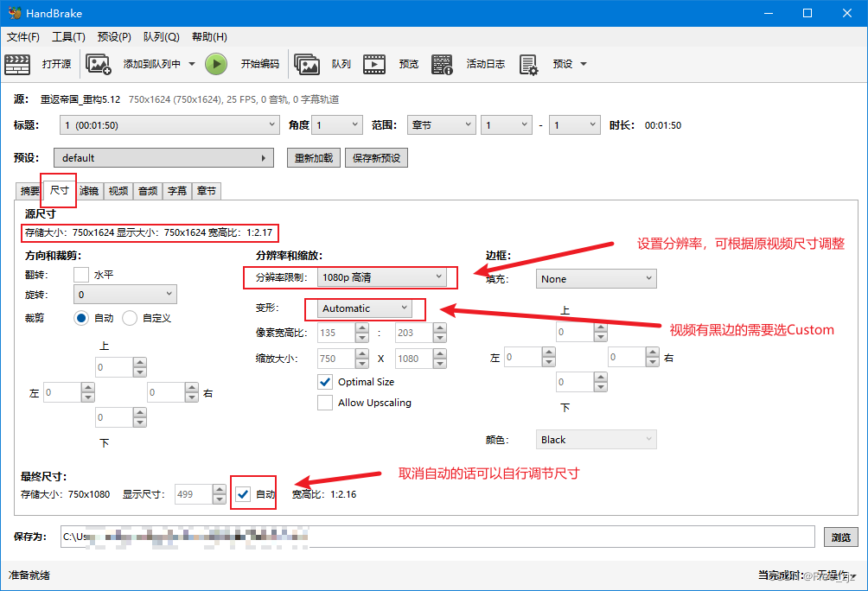Click the pixel aspect field showing 135
Screen dimensions: 868x591
(x=336, y=333)
